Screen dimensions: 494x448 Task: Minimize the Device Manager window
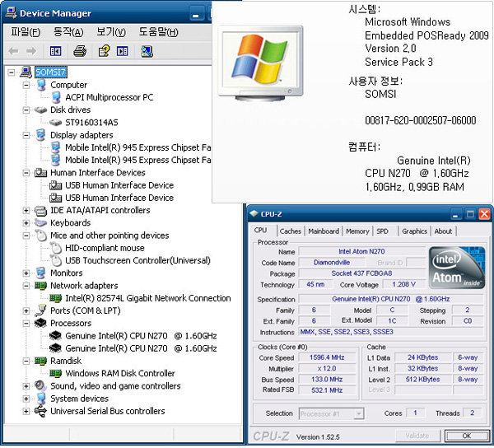pyautogui.click(x=196, y=14)
